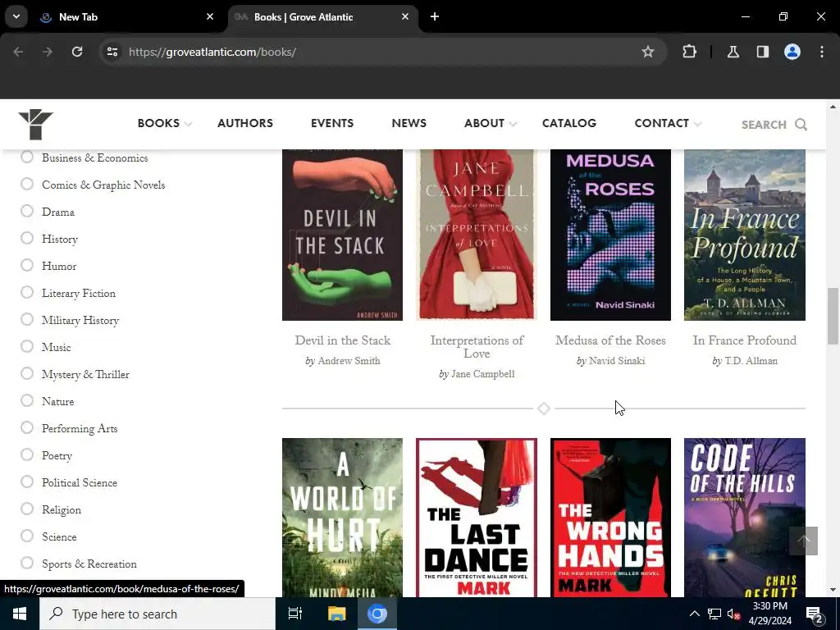Open the CATALOG page
The image size is (840, 630).
pos(569,123)
